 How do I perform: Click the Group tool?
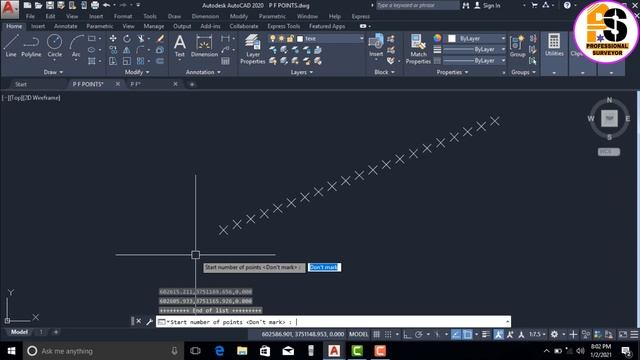(518, 45)
